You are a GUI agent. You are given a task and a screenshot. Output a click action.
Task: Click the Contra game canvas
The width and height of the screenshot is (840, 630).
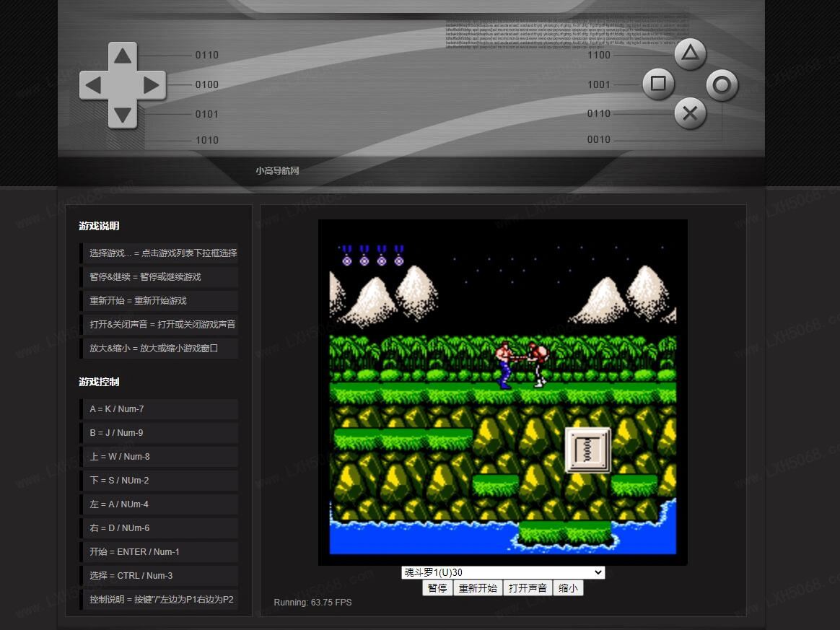coord(503,392)
